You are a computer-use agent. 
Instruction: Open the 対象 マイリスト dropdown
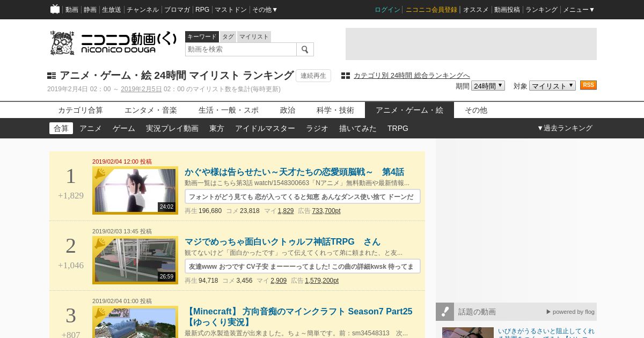[x=552, y=86]
